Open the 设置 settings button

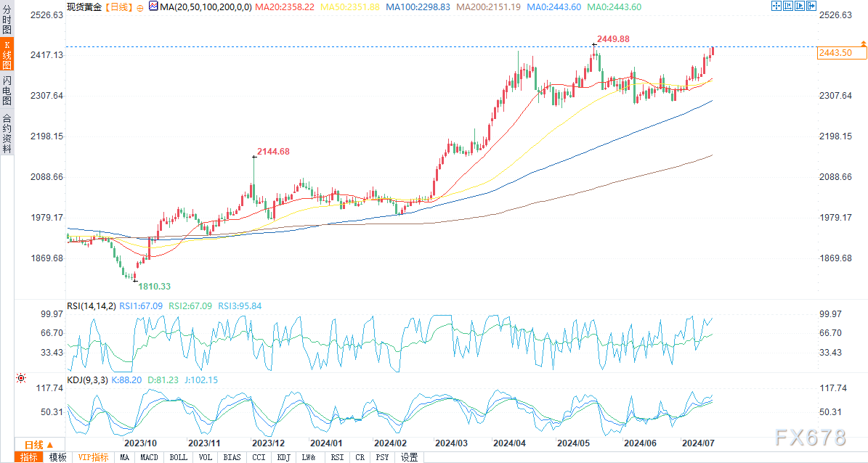pyautogui.click(x=409, y=457)
